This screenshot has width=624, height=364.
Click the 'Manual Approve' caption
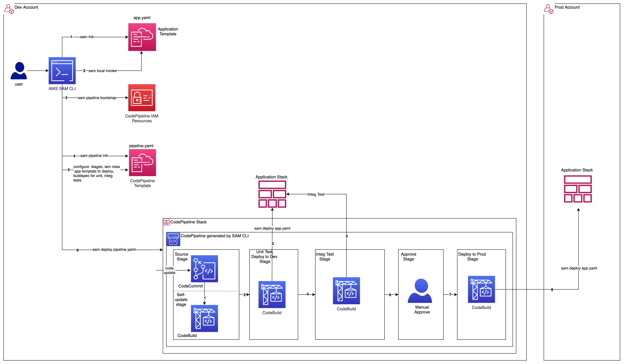pyautogui.click(x=422, y=310)
